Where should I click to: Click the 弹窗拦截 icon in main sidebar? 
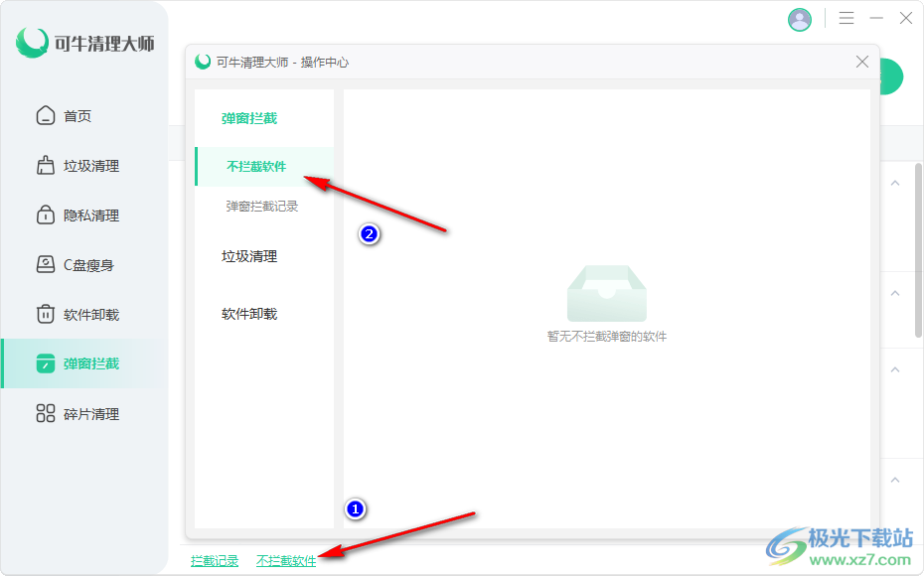pos(46,364)
